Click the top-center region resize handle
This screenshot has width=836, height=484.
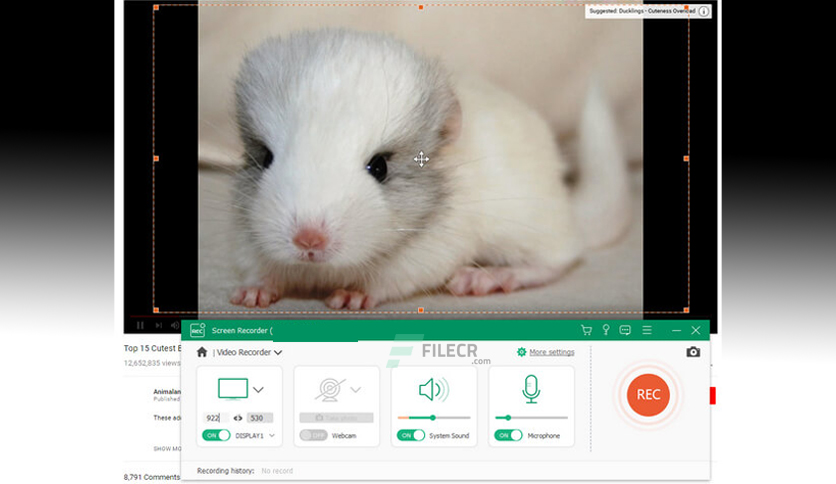421,7
